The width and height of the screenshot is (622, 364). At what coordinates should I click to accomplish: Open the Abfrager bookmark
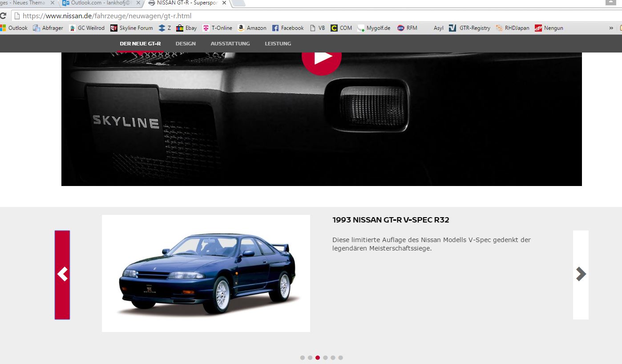tap(48, 28)
